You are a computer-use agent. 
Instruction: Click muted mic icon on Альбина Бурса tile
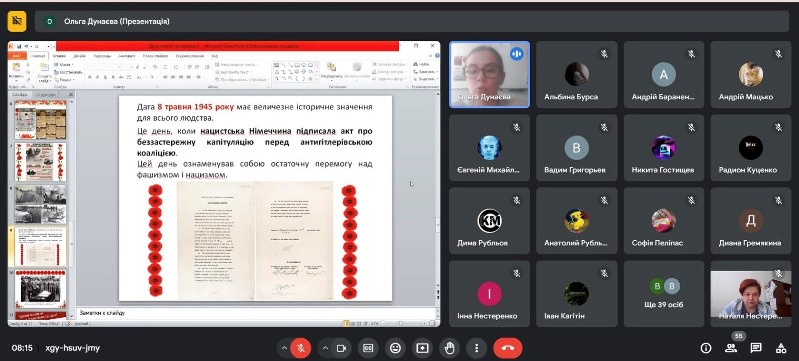point(604,54)
